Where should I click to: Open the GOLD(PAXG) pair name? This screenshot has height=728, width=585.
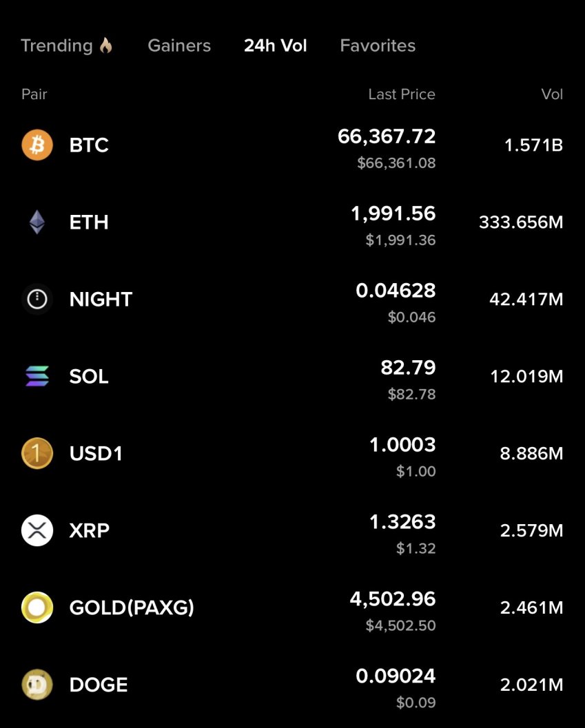[x=132, y=608]
